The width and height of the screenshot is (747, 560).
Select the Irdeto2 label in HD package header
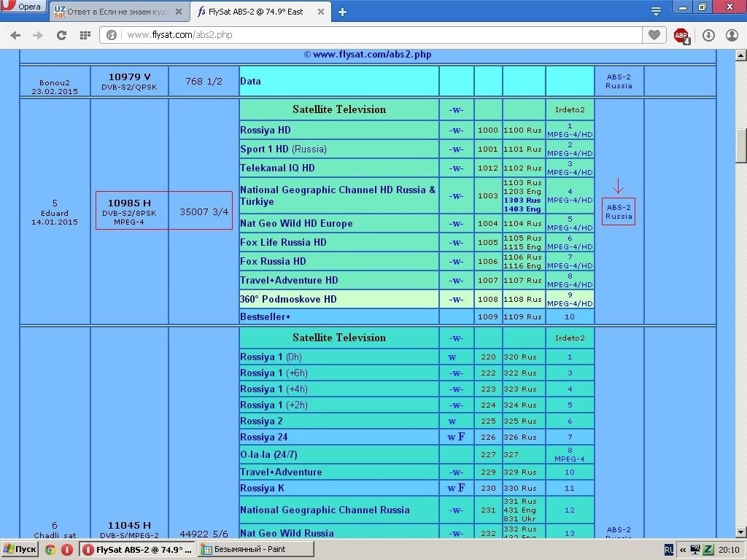(570, 109)
